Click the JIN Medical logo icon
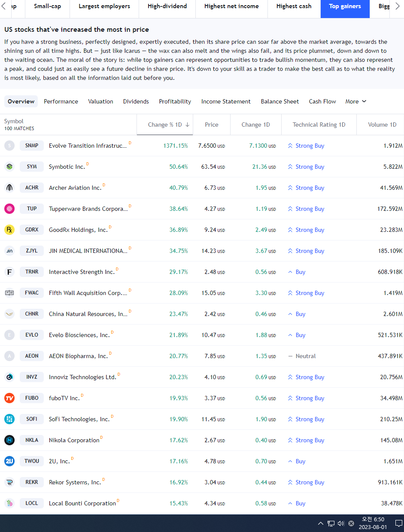Image resolution: width=404 pixels, height=532 pixels. [x=9, y=251]
